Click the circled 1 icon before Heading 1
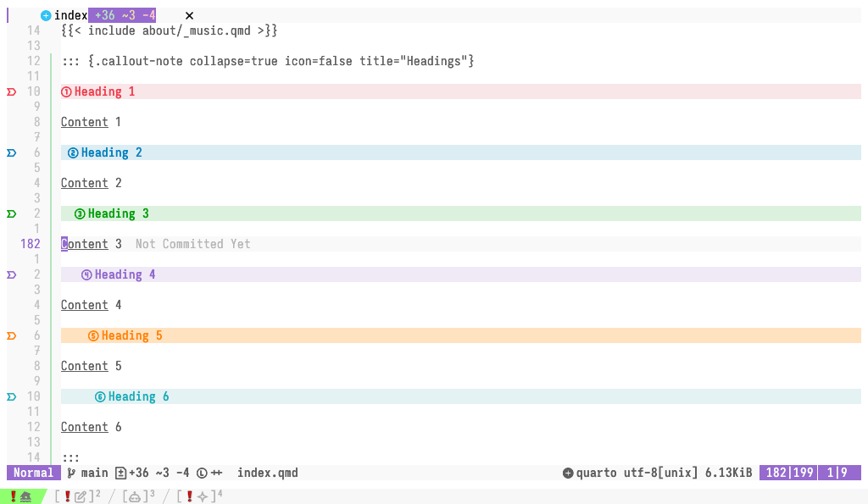 pos(66,91)
